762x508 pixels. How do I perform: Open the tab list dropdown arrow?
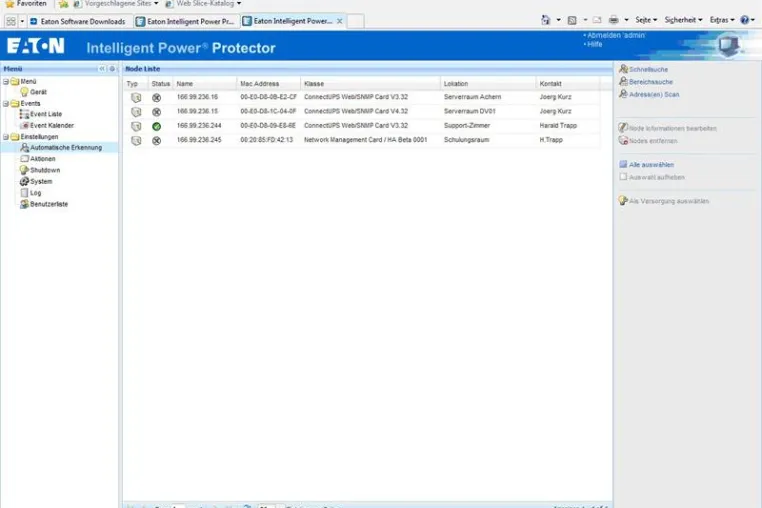pos(22,21)
